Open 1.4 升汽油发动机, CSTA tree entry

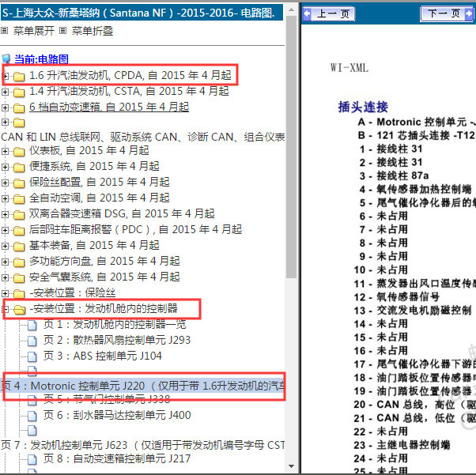129,92
